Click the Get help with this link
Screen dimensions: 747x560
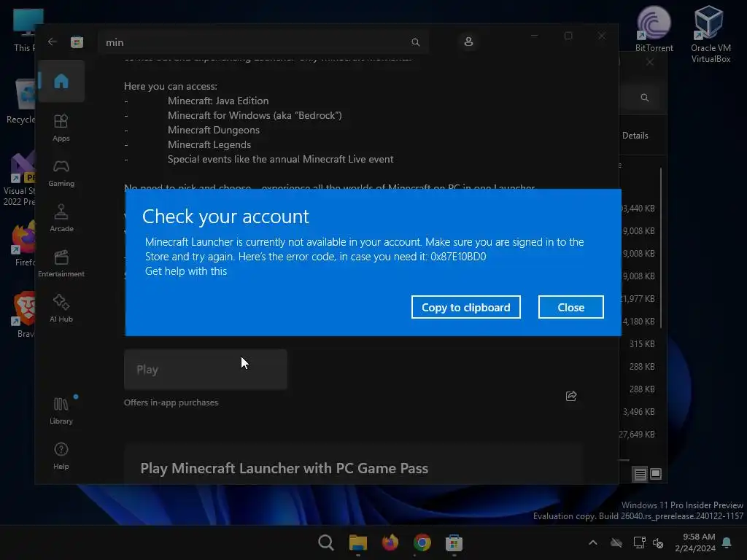tap(186, 271)
